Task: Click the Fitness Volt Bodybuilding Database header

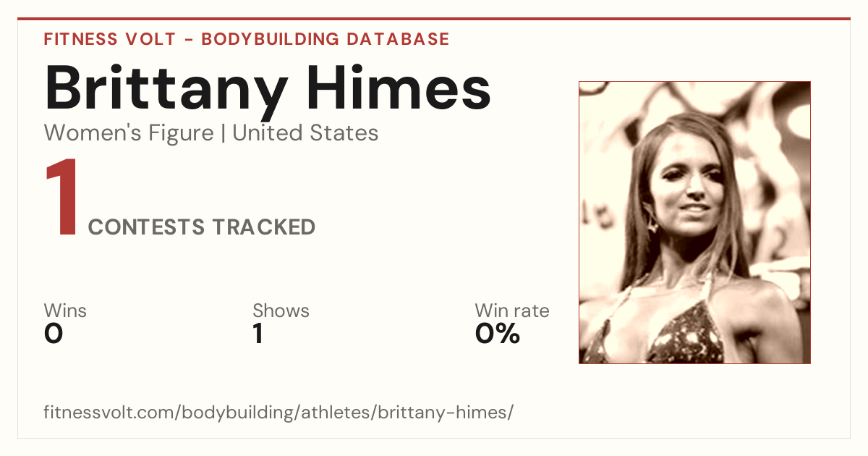Action: tap(247, 39)
